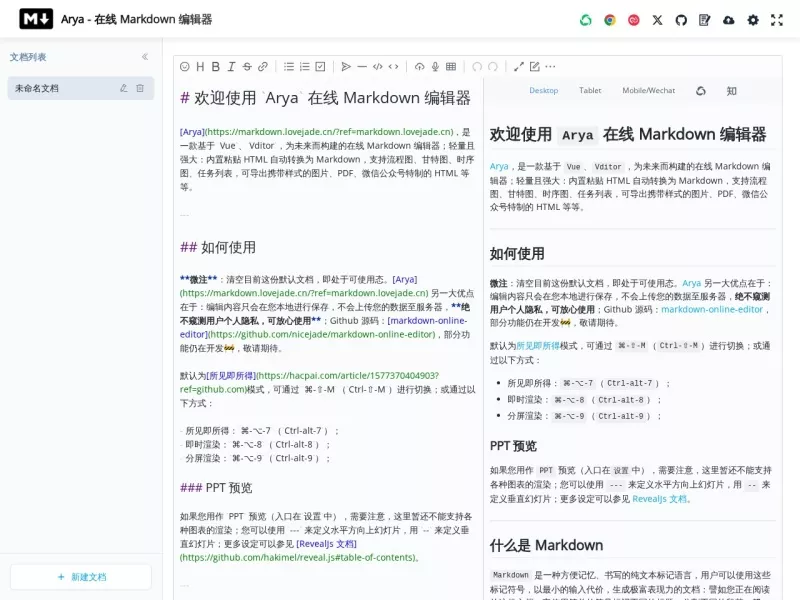The height and width of the screenshot is (600, 800).
Task: Insert an ordered numbered list
Action: pos(305,67)
